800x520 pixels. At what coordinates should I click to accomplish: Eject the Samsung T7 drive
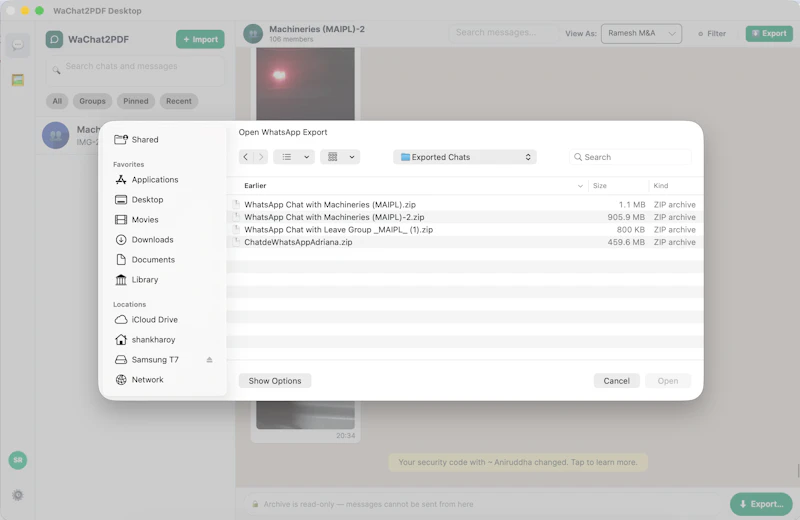209,360
